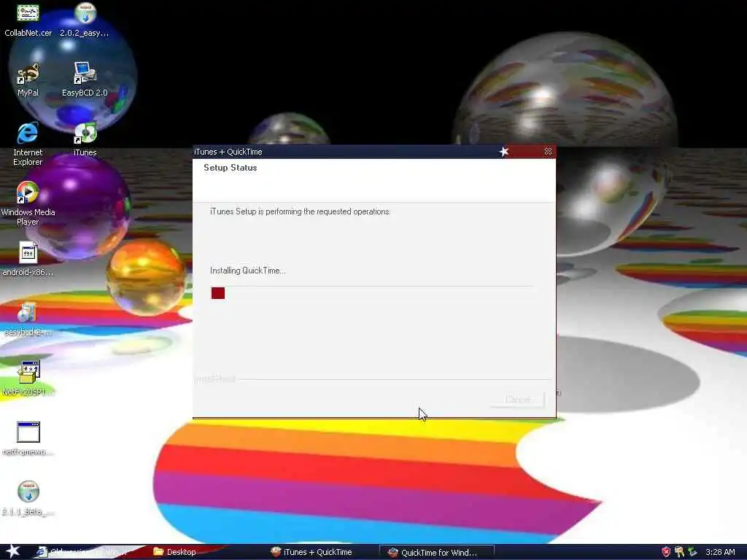This screenshot has height=560, width=747.
Task: Select the EasyBCD 2.0 desktop shortcut
Action: 85,74
